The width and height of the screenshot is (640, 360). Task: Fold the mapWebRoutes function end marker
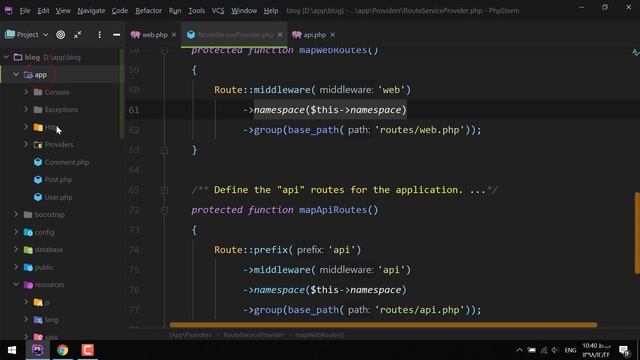pyautogui.click(x=164, y=150)
